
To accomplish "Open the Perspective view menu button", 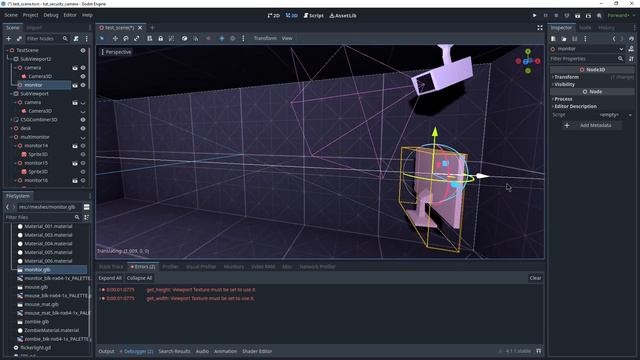I will point(117,52).
